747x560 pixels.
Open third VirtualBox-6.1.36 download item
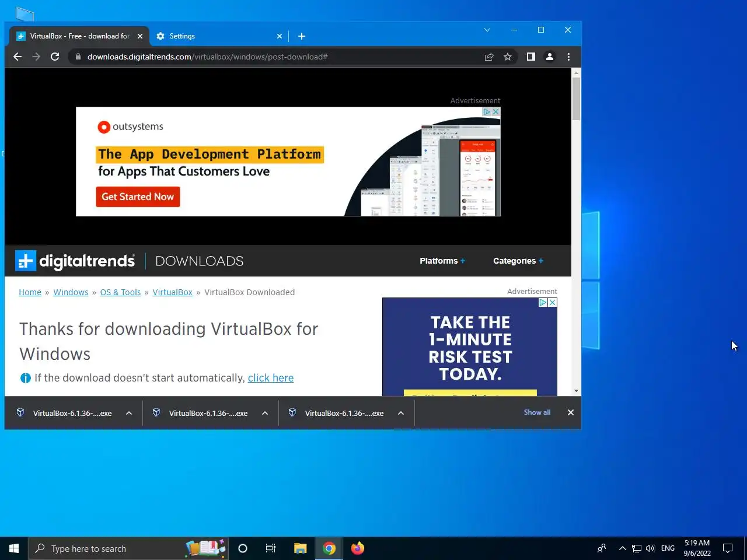pos(336,413)
